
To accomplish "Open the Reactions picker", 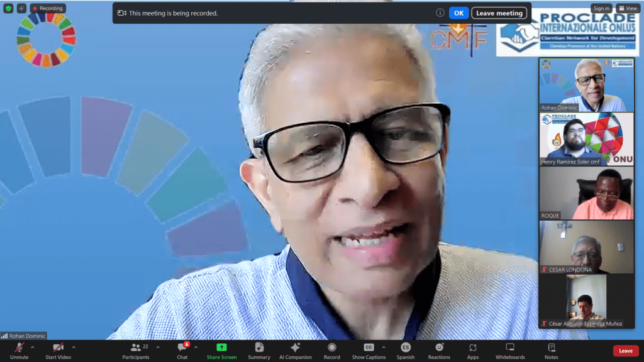I will click(x=439, y=348).
